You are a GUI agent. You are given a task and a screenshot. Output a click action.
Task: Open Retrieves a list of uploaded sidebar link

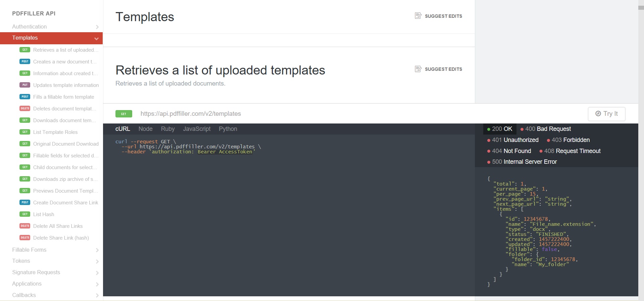click(66, 50)
